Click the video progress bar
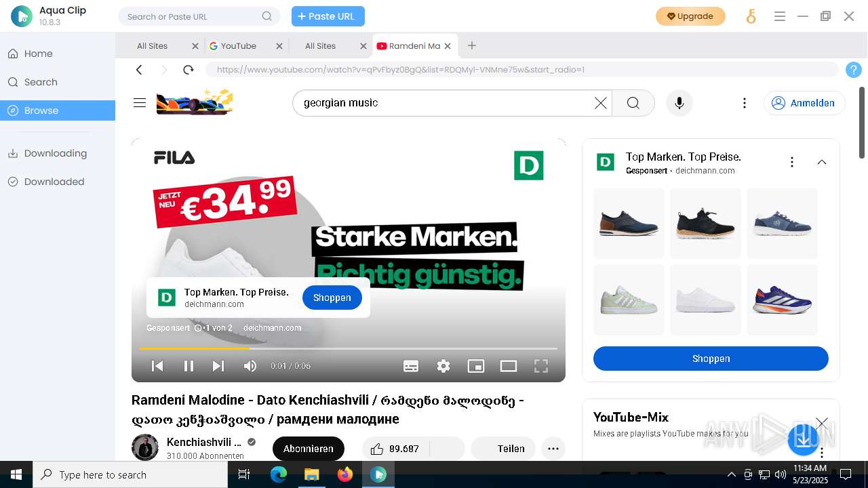Viewport: 868px width, 488px height. pyautogui.click(x=348, y=348)
